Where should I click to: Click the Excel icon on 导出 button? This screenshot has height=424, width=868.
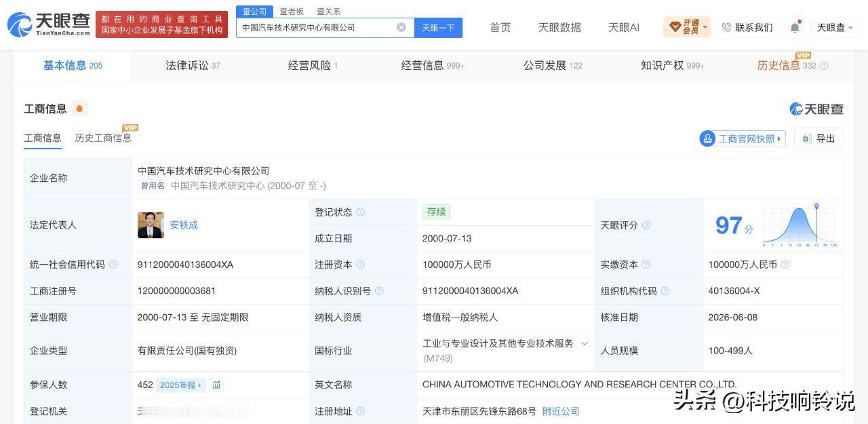tap(807, 138)
